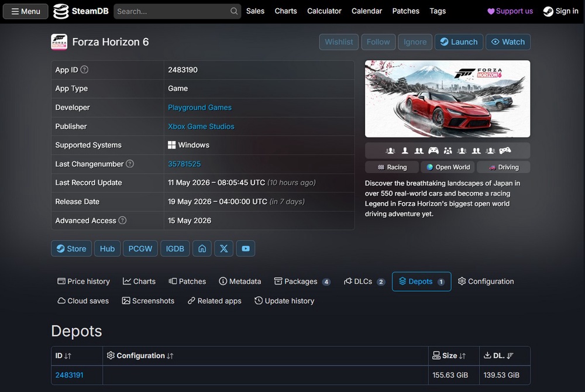Click the SteamDB logo
The image size is (585, 392).
pos(81,11)
